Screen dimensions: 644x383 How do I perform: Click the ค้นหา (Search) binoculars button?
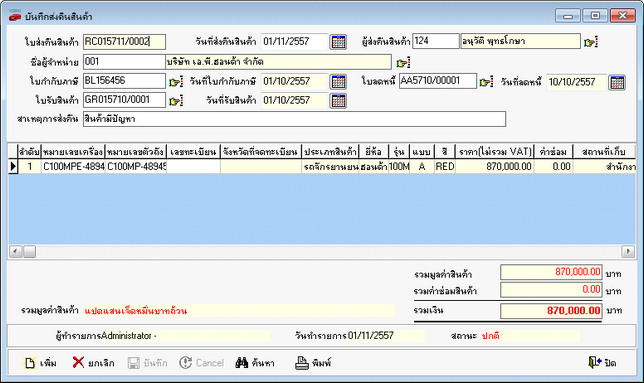[255, 363]
